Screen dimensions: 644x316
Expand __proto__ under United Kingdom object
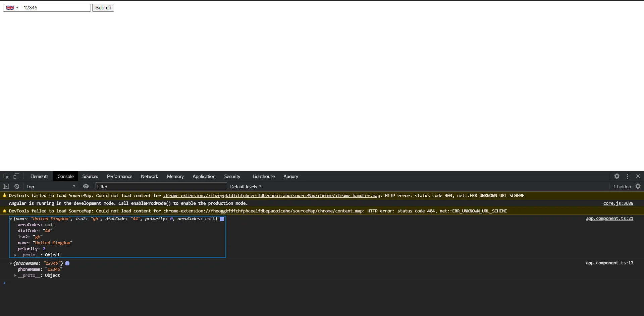point(15,255)
